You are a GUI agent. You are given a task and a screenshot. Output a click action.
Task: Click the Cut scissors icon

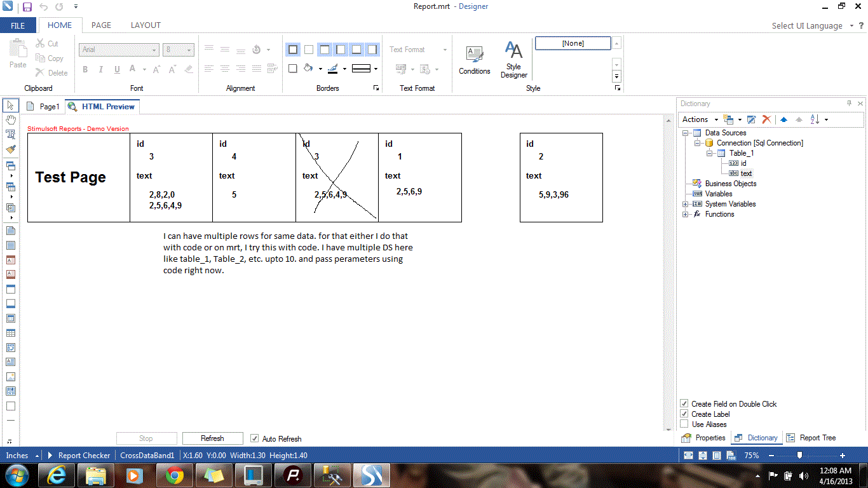coord(40,43)
